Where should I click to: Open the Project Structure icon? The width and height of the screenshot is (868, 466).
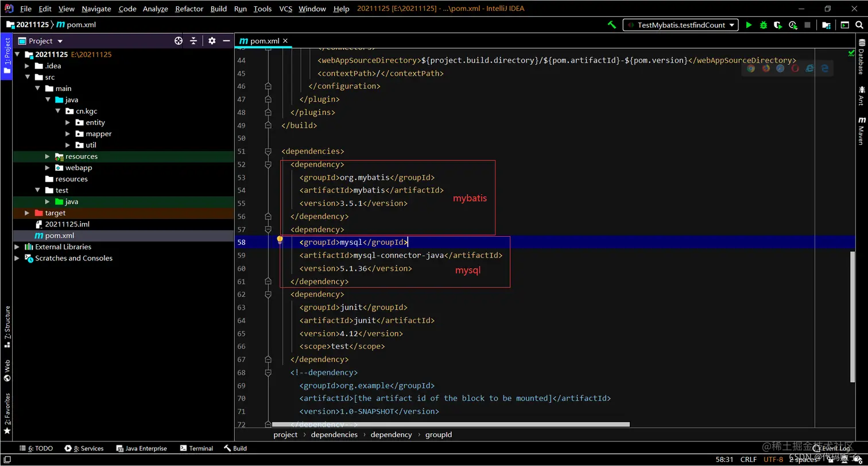point(826,25)
